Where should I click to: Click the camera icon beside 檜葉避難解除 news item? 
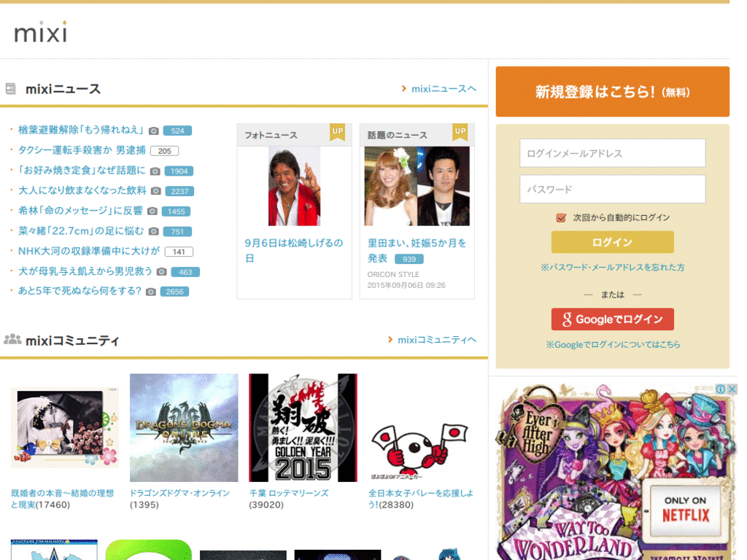click(152, 131)
